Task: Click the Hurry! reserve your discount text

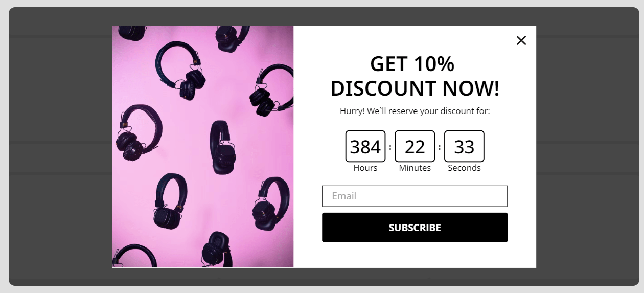Action: [x=415, y=111]
